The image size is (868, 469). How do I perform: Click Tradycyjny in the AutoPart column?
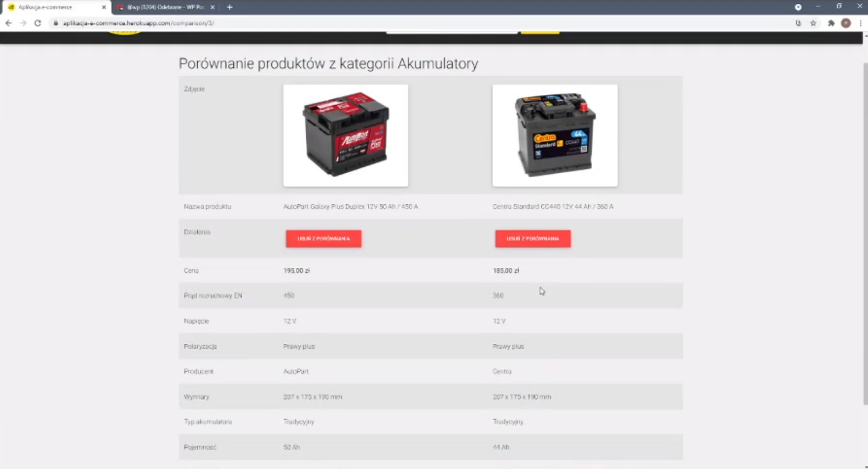pyautogui.click(x=299, y=422)
